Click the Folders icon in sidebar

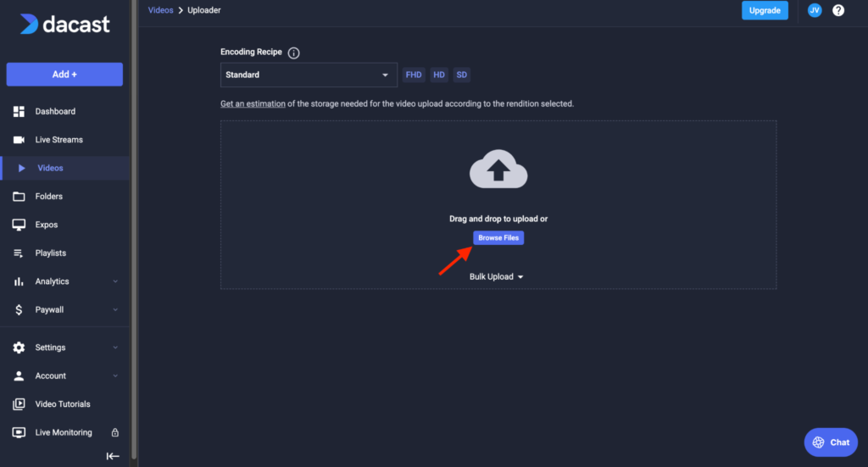click(x=19, y=197)
